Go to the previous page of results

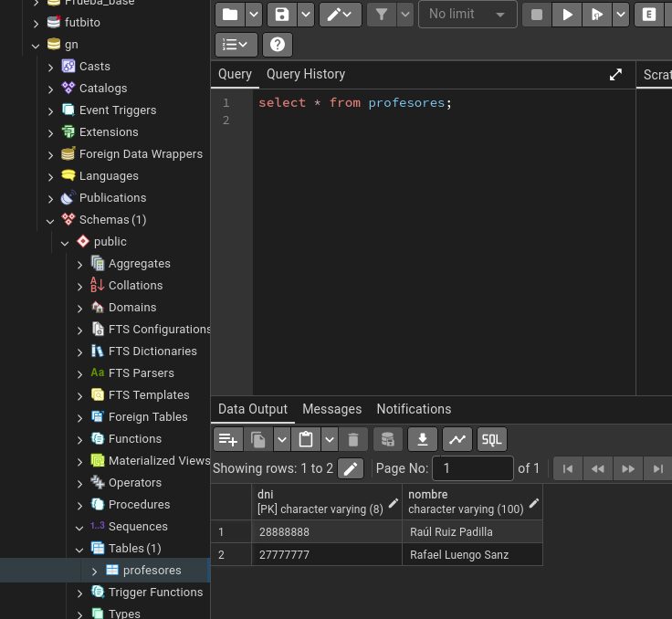pyautogui.click(x=597, y=468)
